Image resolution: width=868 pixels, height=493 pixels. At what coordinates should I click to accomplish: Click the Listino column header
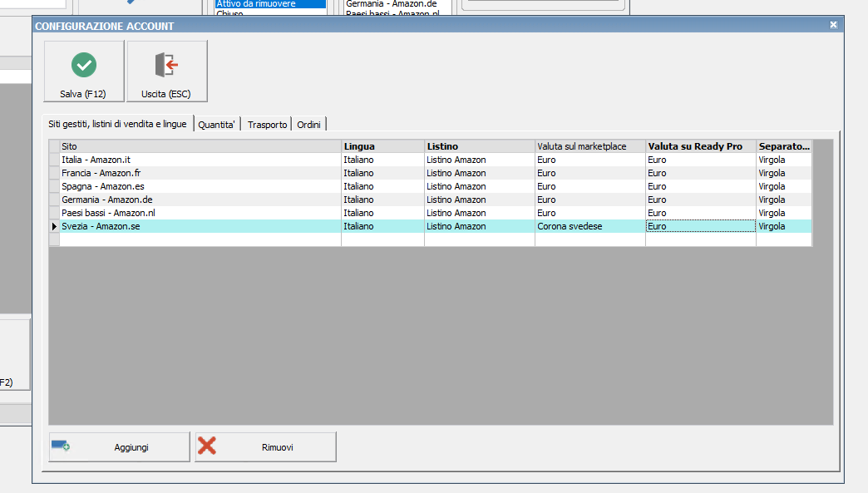click(480, 146)
